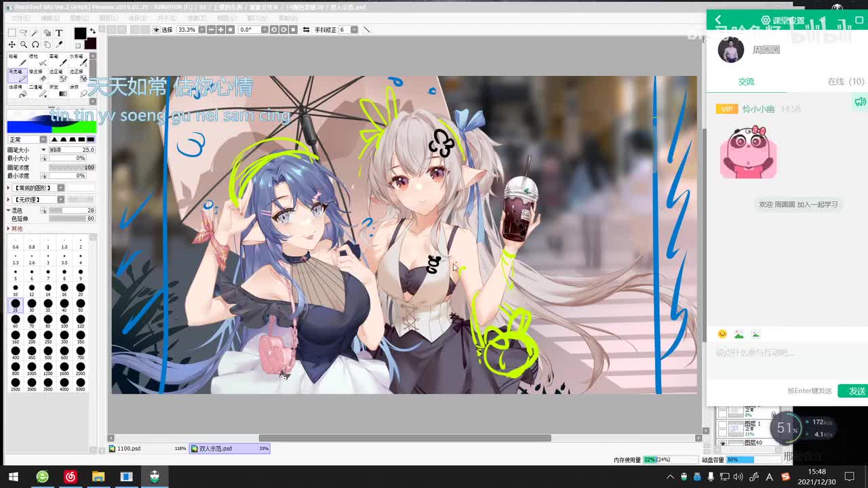Collapse the 混色 blending section
Viewport: 868px width, 488px height.
pyautogui.click(x=9, y=211)
